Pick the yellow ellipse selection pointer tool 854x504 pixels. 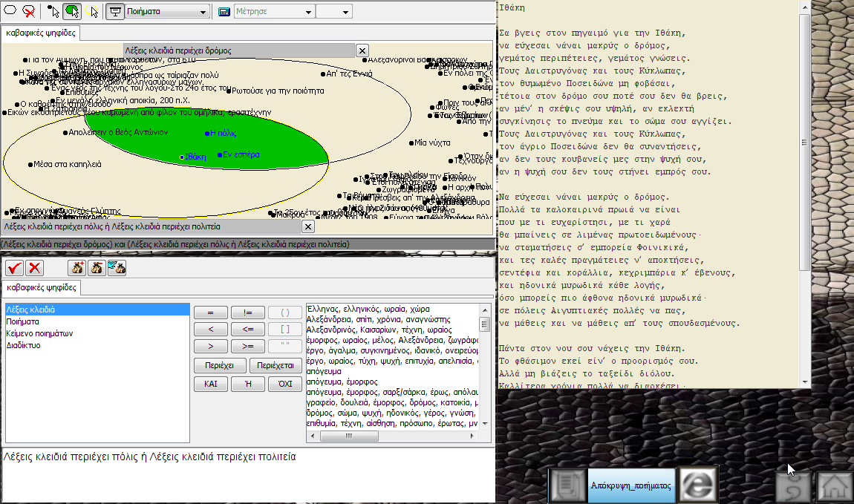pyautogui.click(x=92, y=11)
